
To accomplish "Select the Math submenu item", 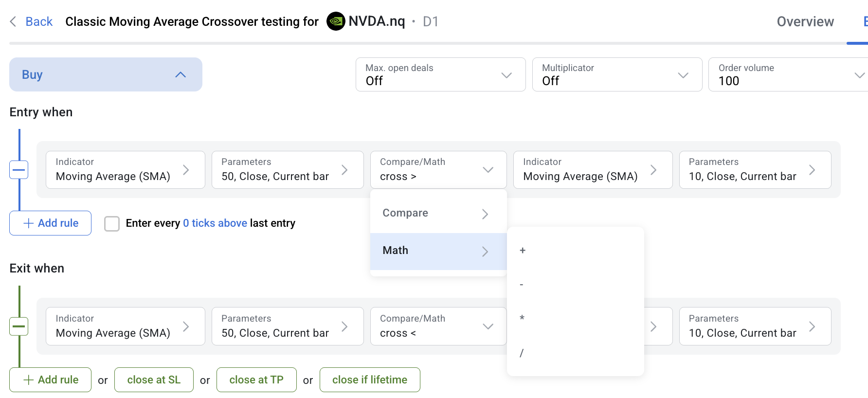I will click(438, 251).
